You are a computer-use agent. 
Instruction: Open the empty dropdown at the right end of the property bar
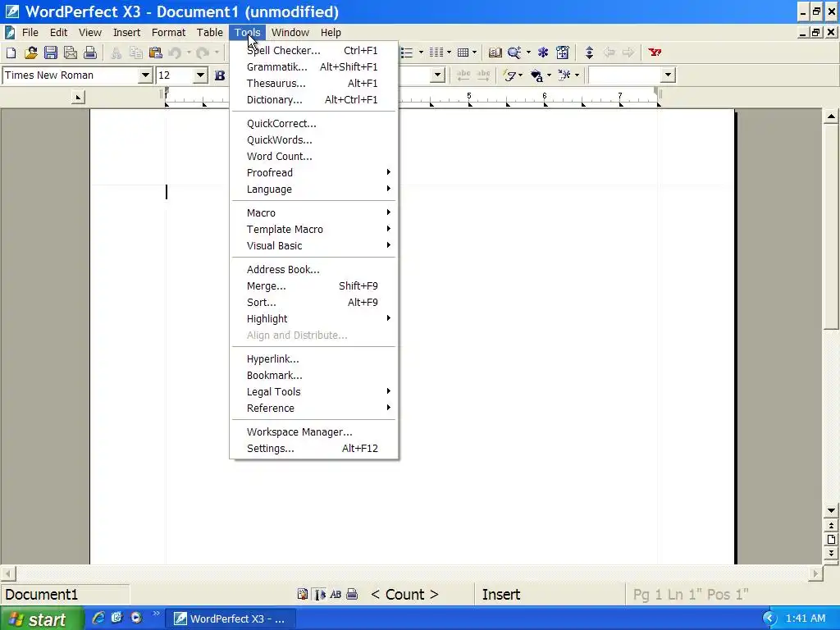coord(668,75)
